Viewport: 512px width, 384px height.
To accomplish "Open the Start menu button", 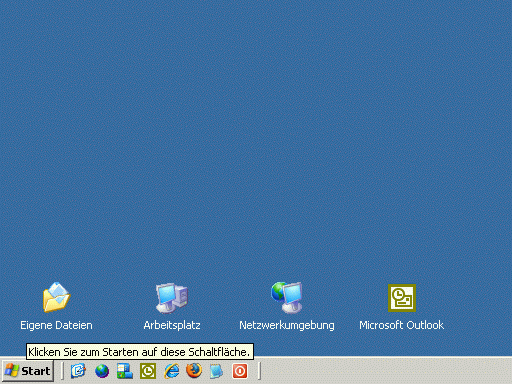I will click(x=28, y=371).
